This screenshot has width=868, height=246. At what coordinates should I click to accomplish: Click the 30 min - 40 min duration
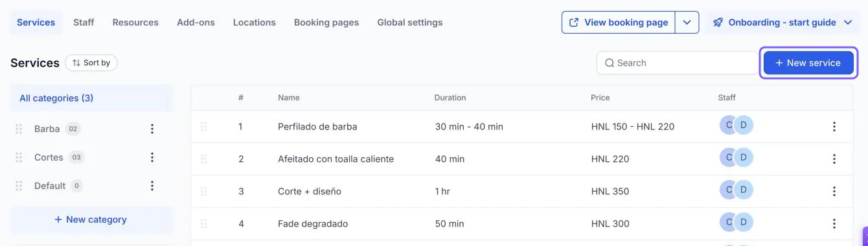click(x=469, y=126)
